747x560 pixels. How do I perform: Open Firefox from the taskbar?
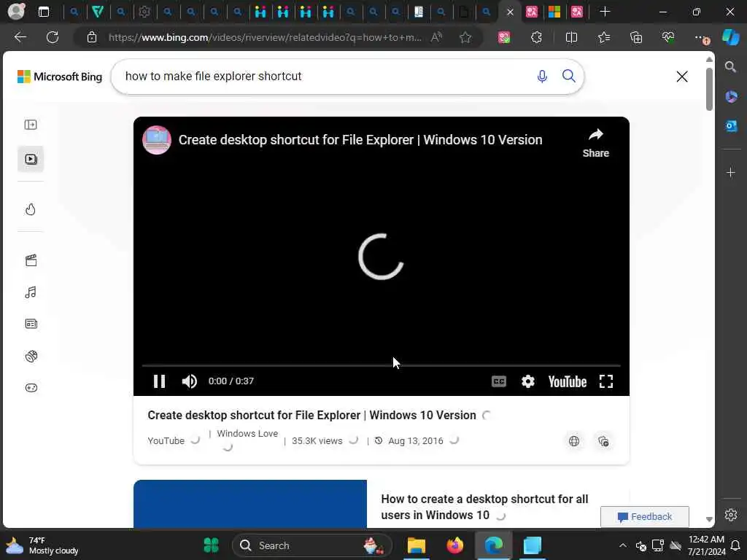454,545
